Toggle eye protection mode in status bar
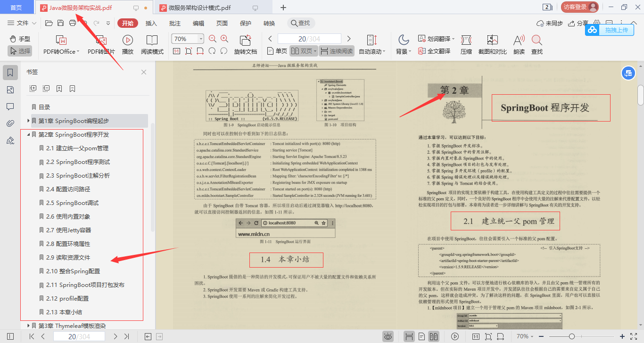Screen dimensions: 644x343 (388, 336)
